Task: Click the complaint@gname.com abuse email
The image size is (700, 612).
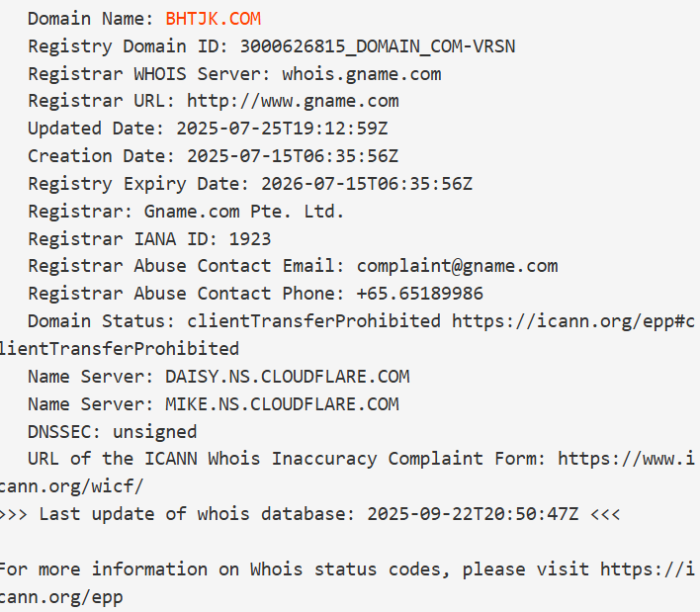Action: pos(457,266)
